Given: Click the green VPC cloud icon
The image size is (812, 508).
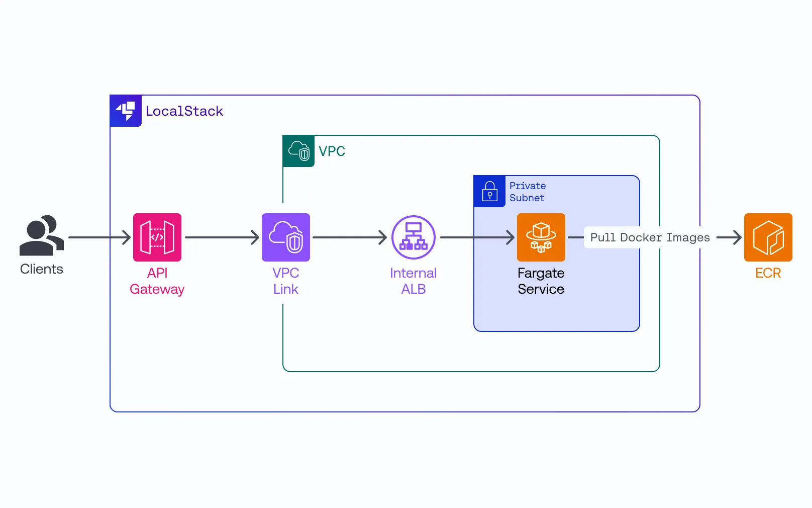Looking at the screenshot, I should tap(298, 151).
